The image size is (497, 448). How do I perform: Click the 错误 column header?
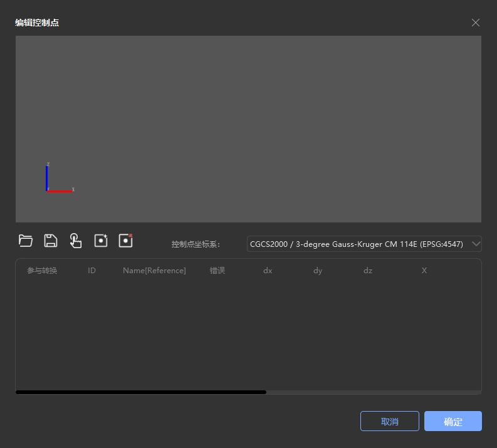(x=217, y=271)
